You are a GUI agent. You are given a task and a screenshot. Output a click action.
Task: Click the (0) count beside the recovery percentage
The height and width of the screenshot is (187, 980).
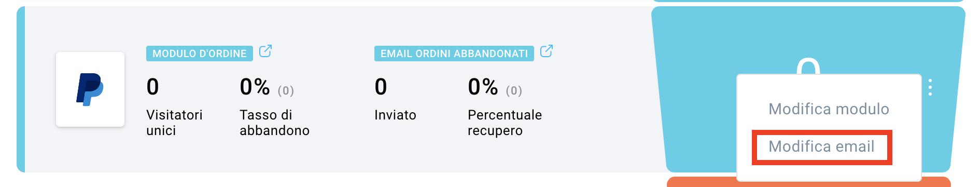pos(514,91)
